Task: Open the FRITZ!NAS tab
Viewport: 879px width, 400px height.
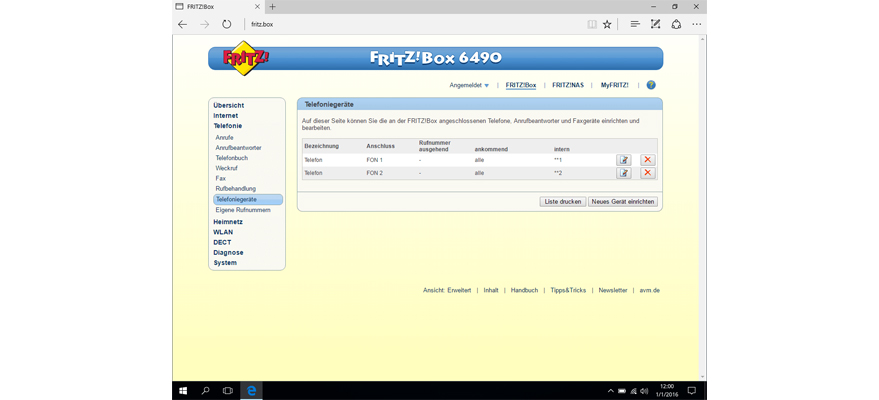Action: (568, 85)
